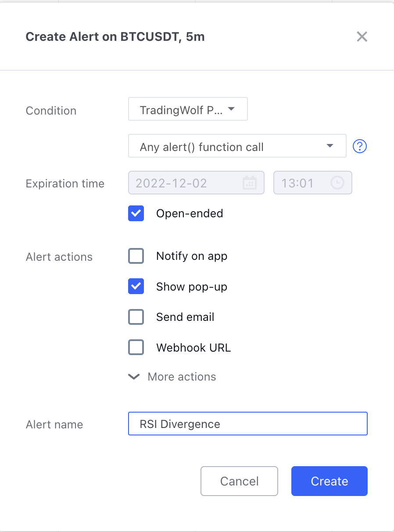Enable Notify on app checkbox
The width and height of the screenshot is (394, 532).
click(136, 256)
